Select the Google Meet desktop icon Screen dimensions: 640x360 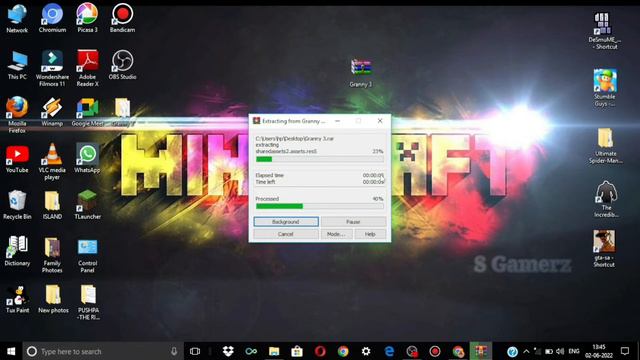tap(87, 112)
